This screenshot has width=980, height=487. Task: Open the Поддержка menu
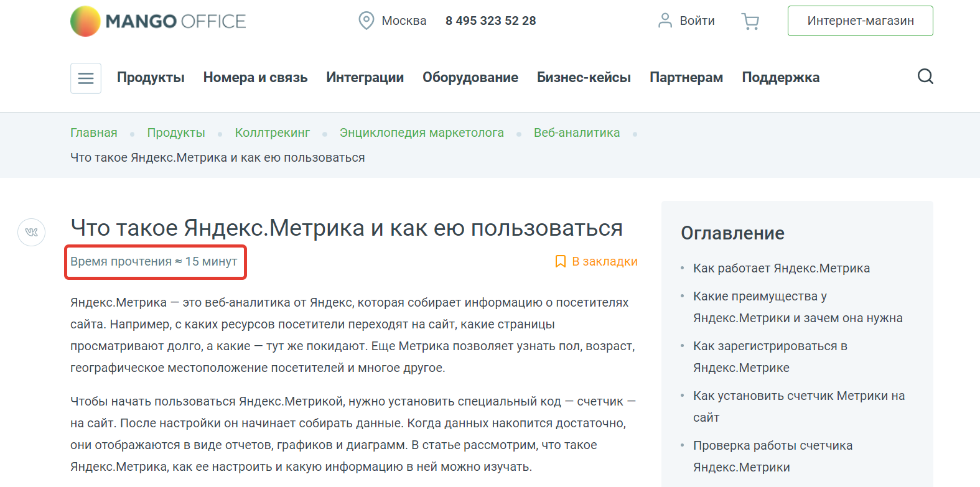[780, 78]
